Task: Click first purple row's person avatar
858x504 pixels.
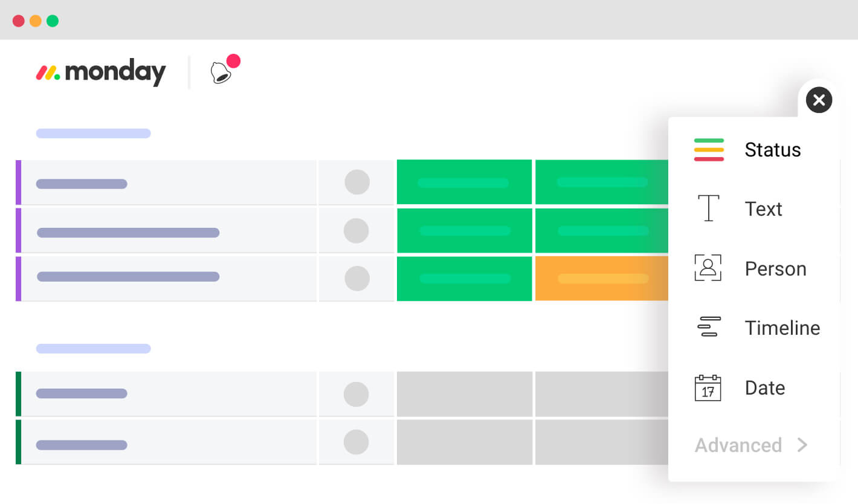Action: [357, 182]
